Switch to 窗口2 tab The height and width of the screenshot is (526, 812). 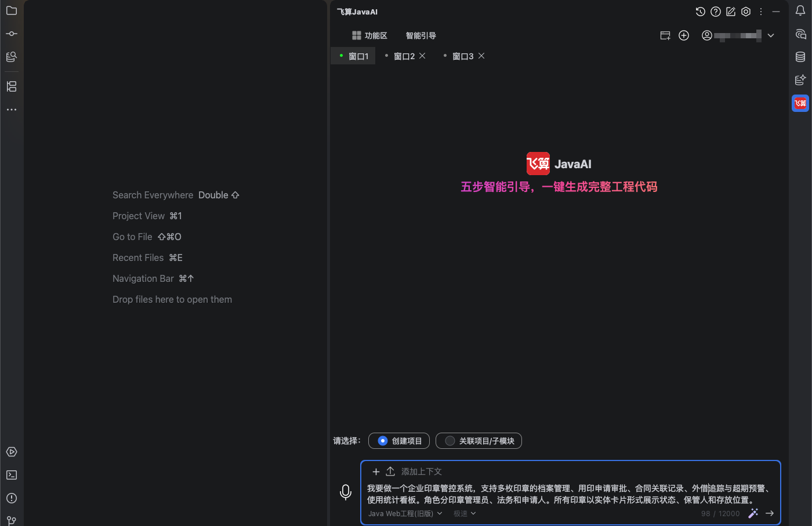tap(404, 56)
